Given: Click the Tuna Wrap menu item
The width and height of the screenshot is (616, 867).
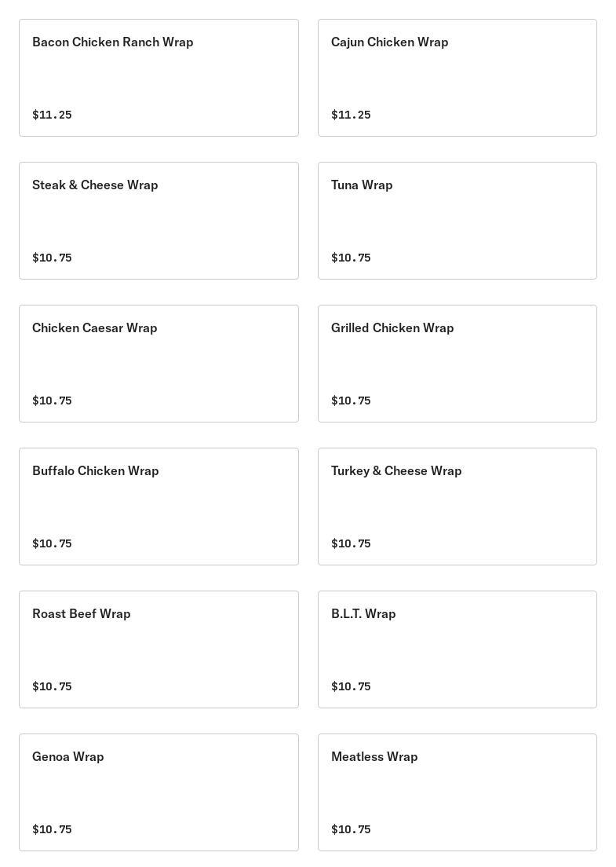Looking at the screenshot, I should coord(457,221).
